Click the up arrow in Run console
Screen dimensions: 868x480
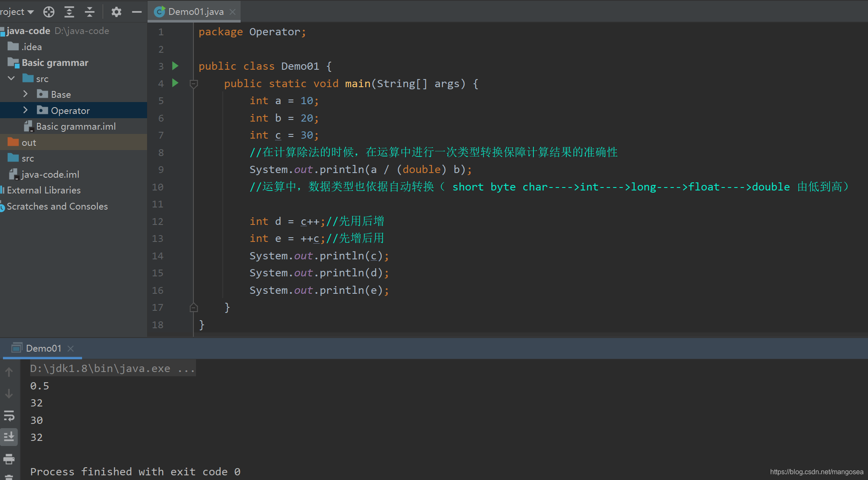click(9, 372)
